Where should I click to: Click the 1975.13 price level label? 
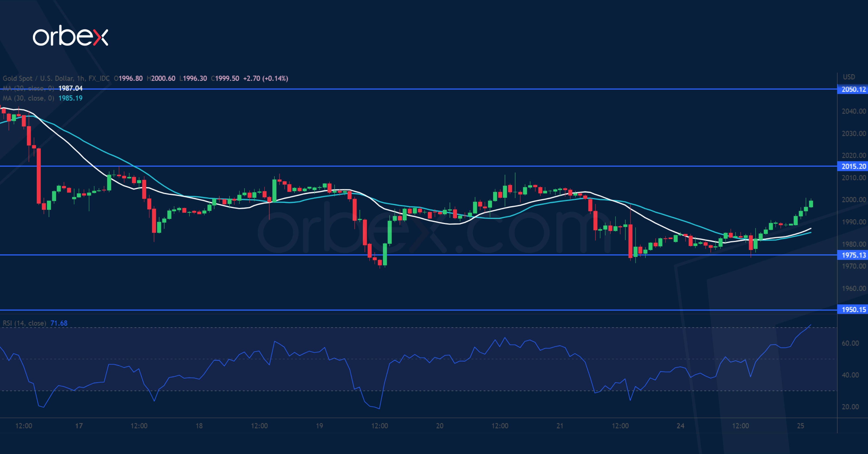pyautogui.click(x=853, y=255)
